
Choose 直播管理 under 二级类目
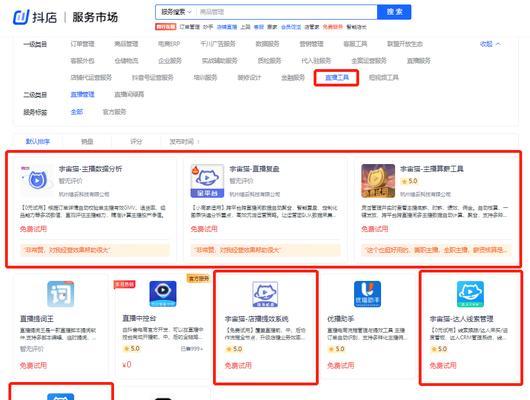coord(82,95)
